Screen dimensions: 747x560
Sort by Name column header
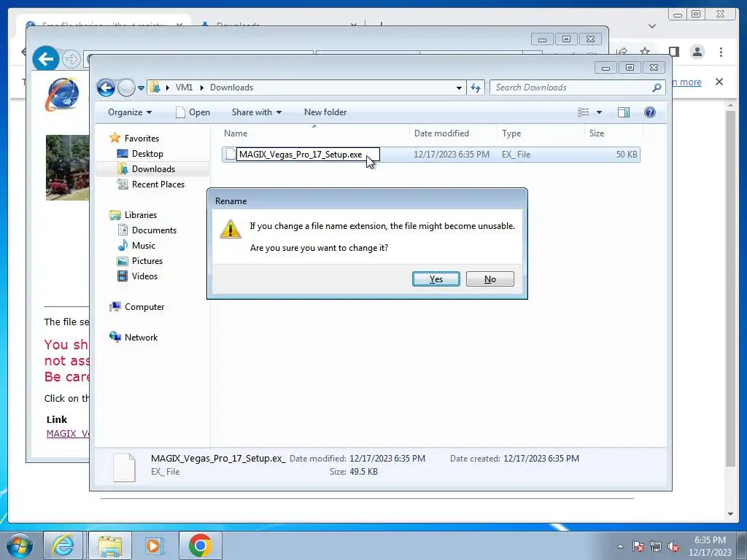coord(314,133)
